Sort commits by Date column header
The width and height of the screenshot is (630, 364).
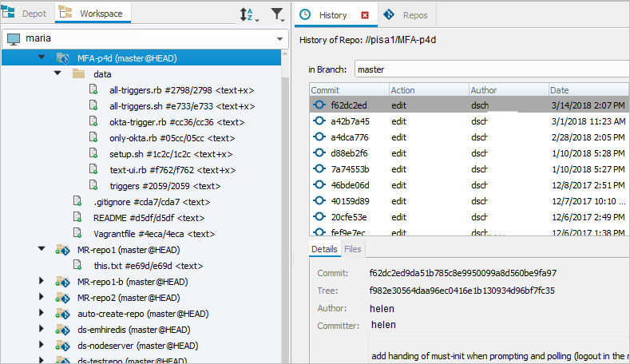click(x=588, y=90)
